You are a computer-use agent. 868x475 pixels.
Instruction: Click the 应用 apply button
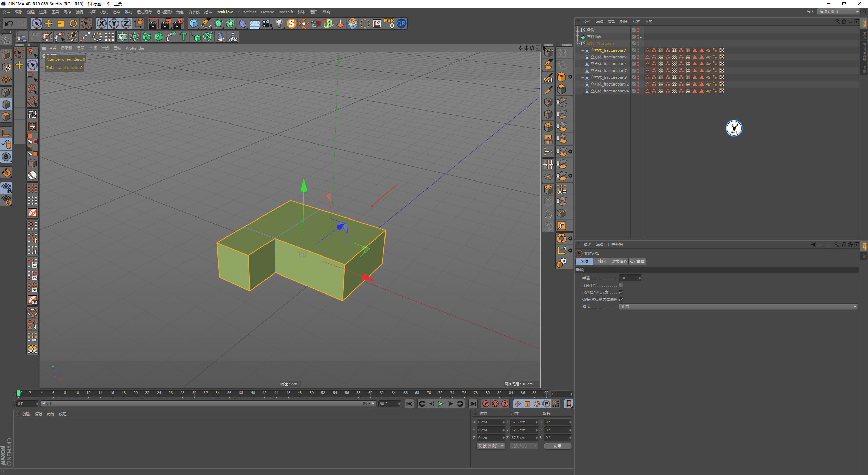click(x=557, y=446)
